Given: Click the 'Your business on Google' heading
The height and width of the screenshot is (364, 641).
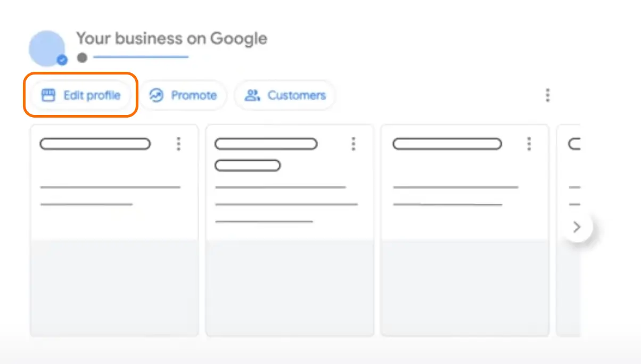Looking at the screenshot, I should pos(171,38).
